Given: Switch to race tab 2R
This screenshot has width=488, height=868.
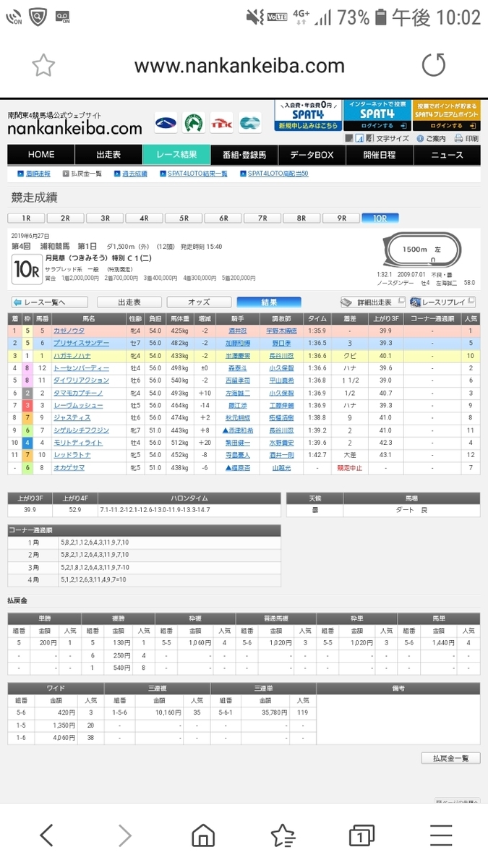Looking at the screenshot, I should click(x=65, y=218).
